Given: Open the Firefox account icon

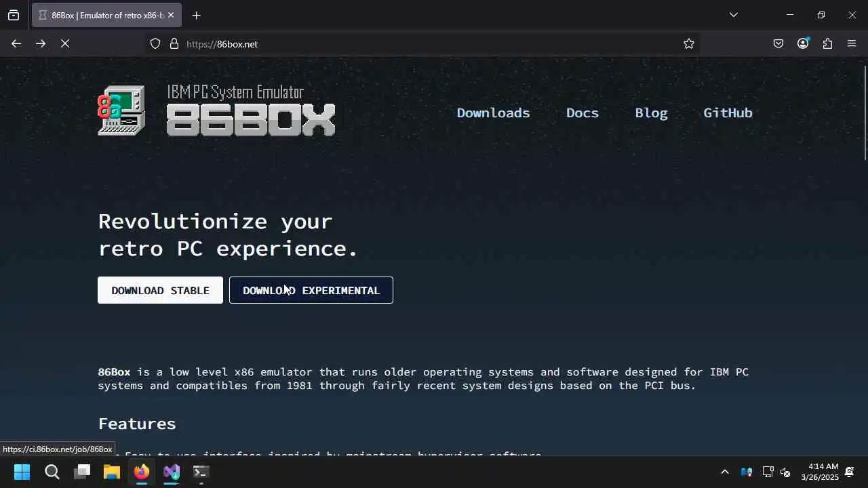Looking at the screenshot, I should pos(803,43).
